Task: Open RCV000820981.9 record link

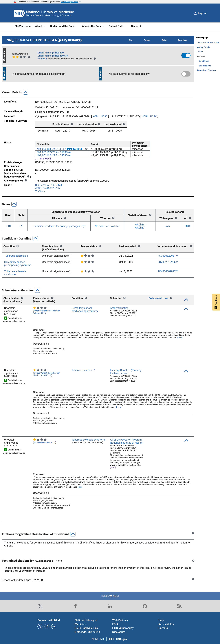Action: tap(167, 256)
